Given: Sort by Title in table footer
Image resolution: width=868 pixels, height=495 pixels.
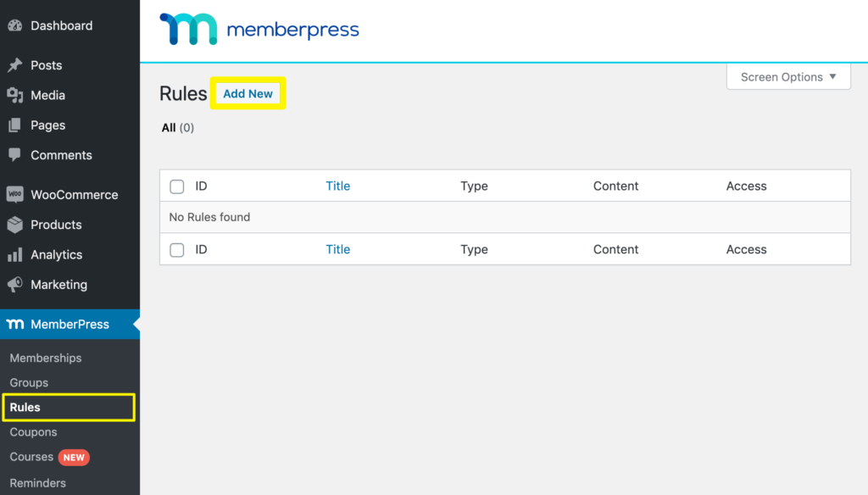Looking at the screenshot, I should [337, 249].
